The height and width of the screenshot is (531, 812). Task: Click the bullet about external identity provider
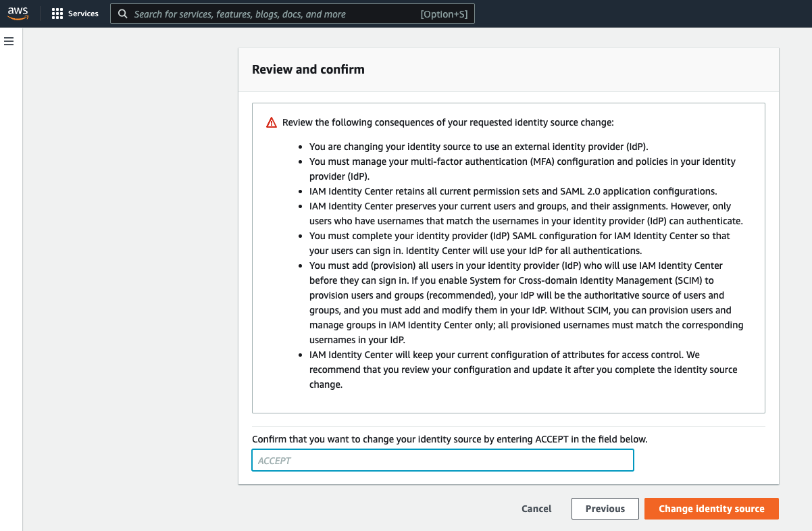point(478,147)
